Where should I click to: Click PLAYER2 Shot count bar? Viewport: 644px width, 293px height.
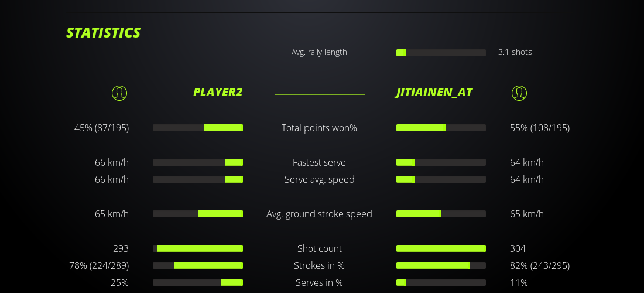(198, 248)
